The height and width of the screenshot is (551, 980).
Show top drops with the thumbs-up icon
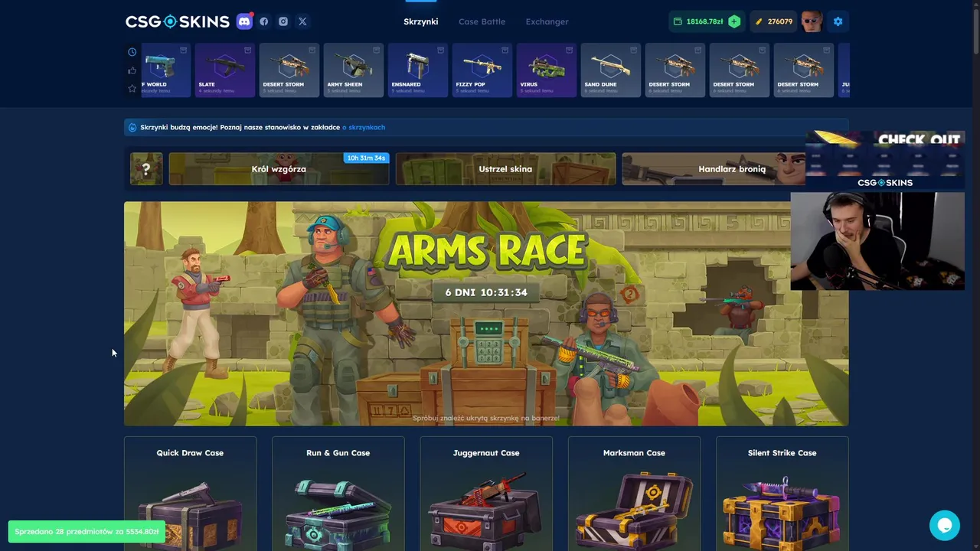tap(132, 70)
